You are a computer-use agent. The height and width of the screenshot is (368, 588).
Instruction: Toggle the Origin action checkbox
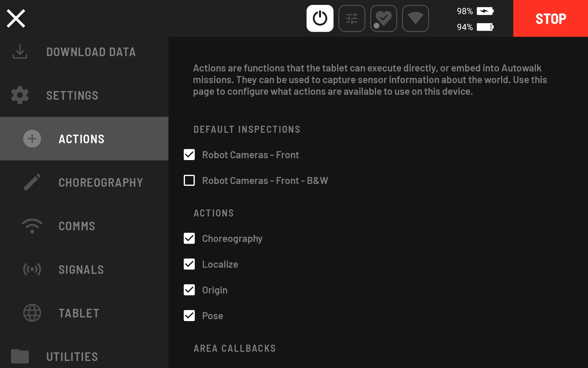tap(189, 290)
